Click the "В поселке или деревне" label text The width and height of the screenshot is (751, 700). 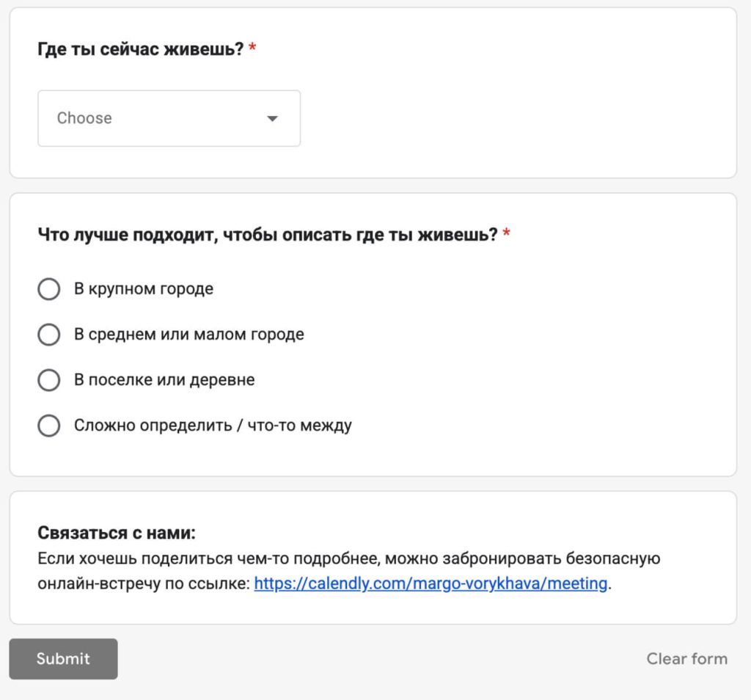(164, 380)
